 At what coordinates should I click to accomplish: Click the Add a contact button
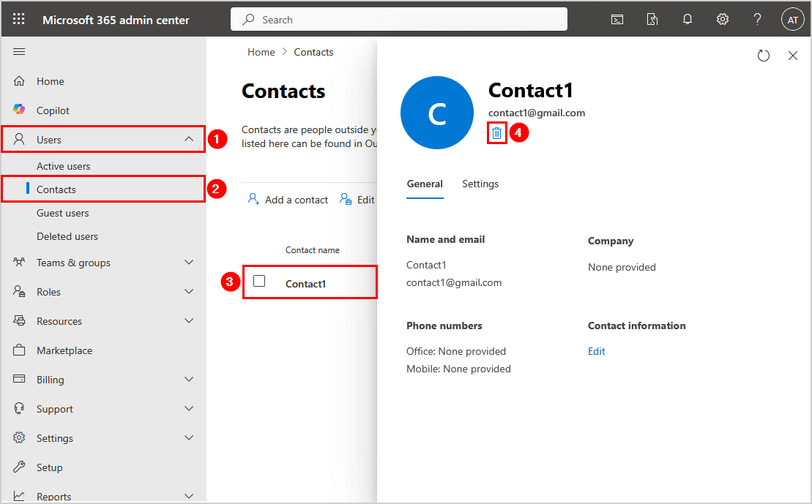click(x=288, y=200)
